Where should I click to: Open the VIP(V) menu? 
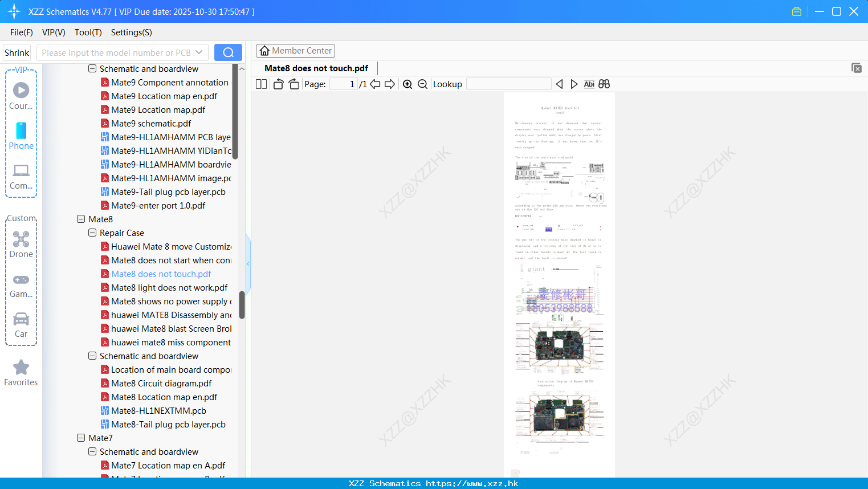click(x=54, y=32)
